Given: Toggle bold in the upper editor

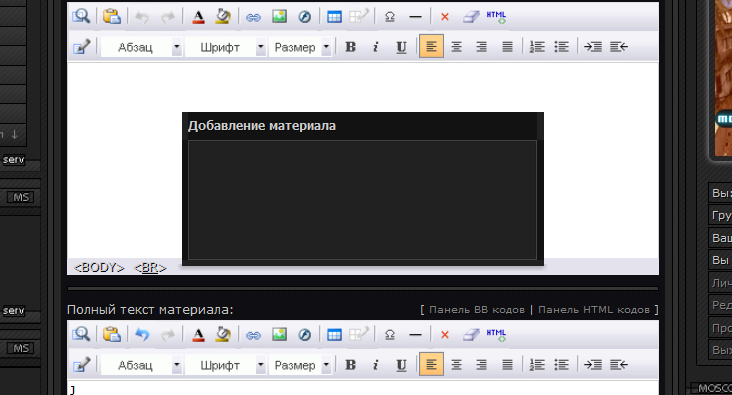Looking at the screenshot, I should click(x=351, y=47).
